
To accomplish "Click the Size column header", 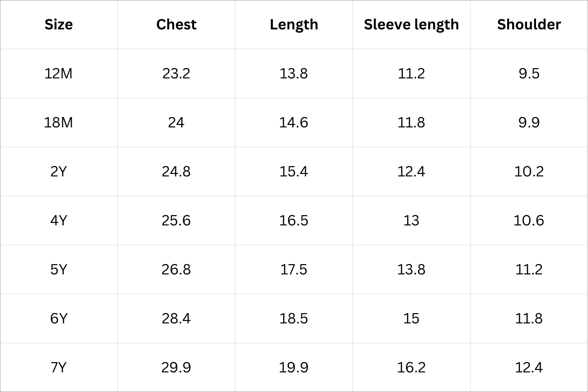I will [59, 24].
